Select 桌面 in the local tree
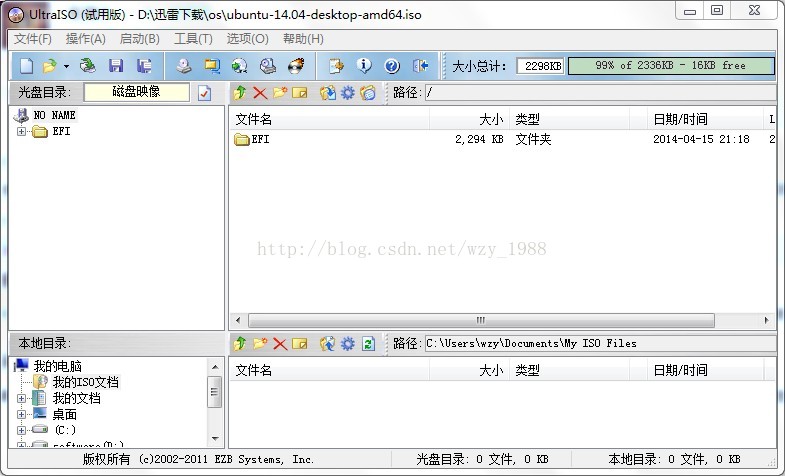This screenshot has width=785, height=476. point(65,414)
